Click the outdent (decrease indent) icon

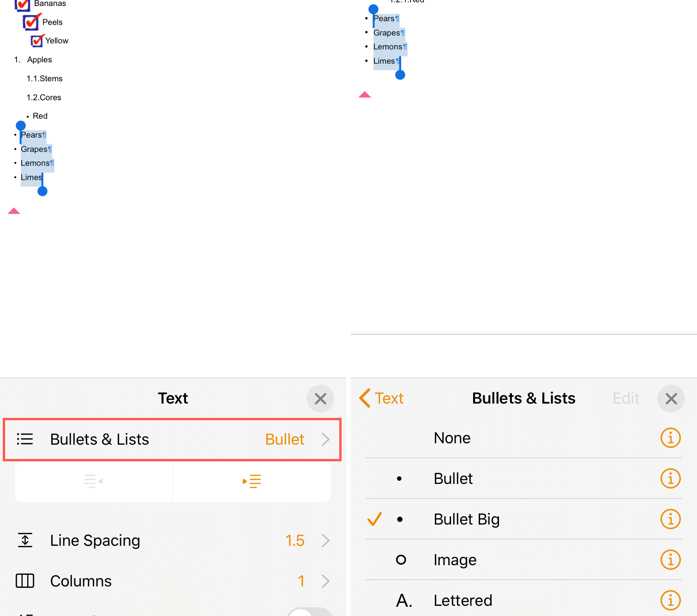tap(93, 481)
